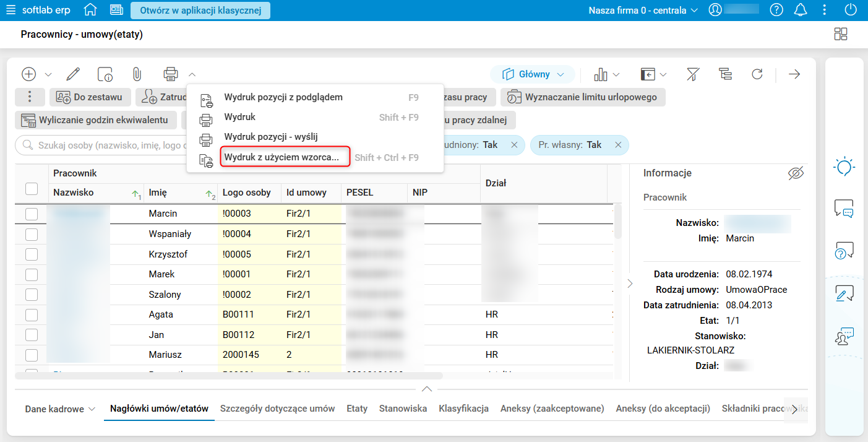Viewport: 868px width, 442px height.
Task: Open the lightbulb tips sidebar icon
Action: coord(844,167)
